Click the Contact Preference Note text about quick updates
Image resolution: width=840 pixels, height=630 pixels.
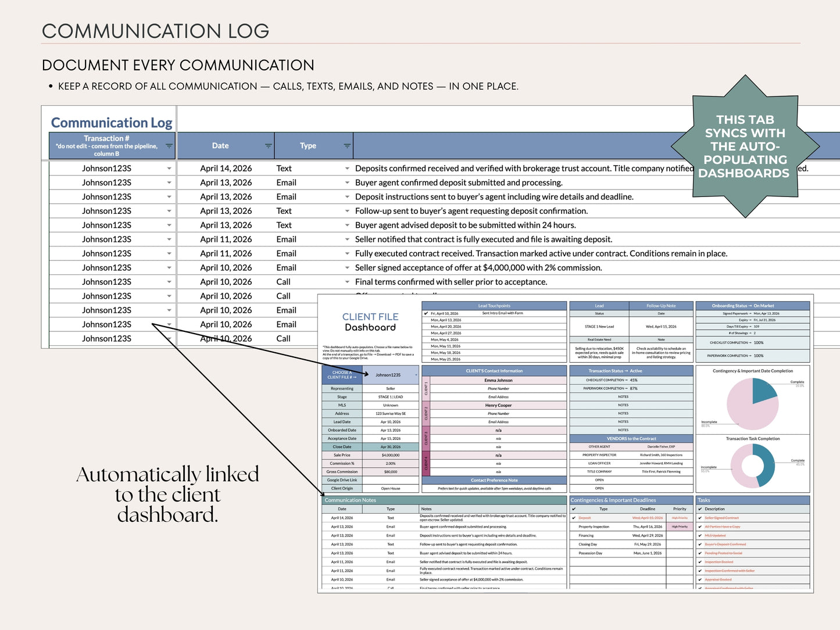coord(494,488)
